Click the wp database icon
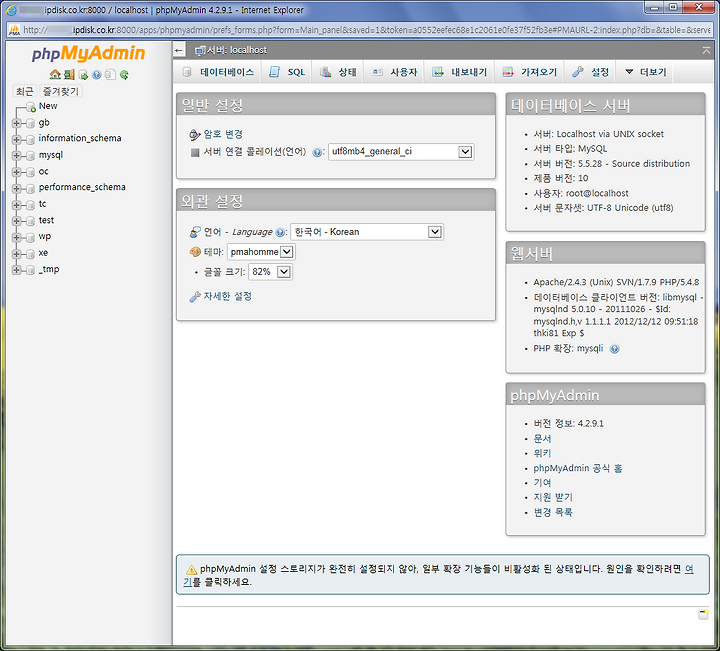Screen dimensions: 720x651 tap(31, 237)
